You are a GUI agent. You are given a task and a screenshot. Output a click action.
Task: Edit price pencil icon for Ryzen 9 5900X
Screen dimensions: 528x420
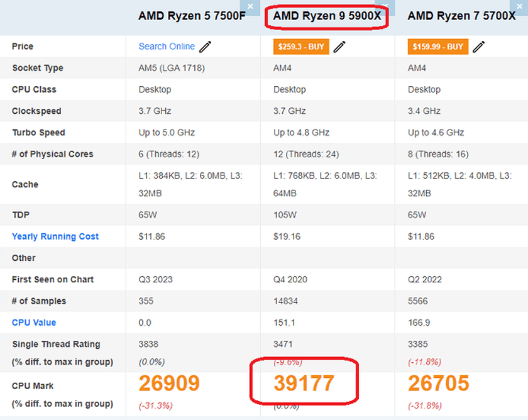click(x=339, y=47)
